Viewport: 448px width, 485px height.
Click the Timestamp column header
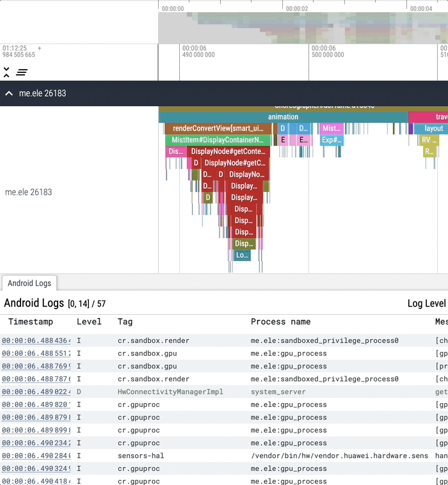[x=31, y=322]
